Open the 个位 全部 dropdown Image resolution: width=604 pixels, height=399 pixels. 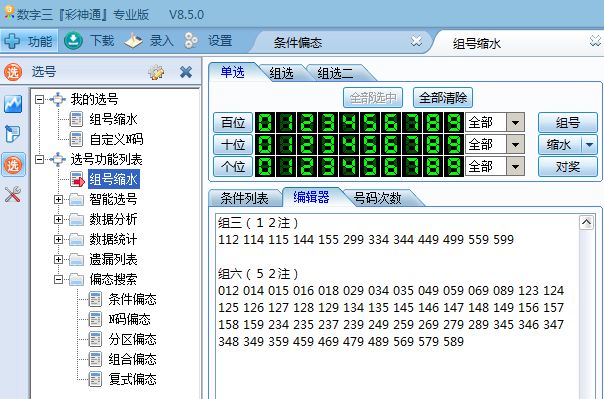(515, 167)
